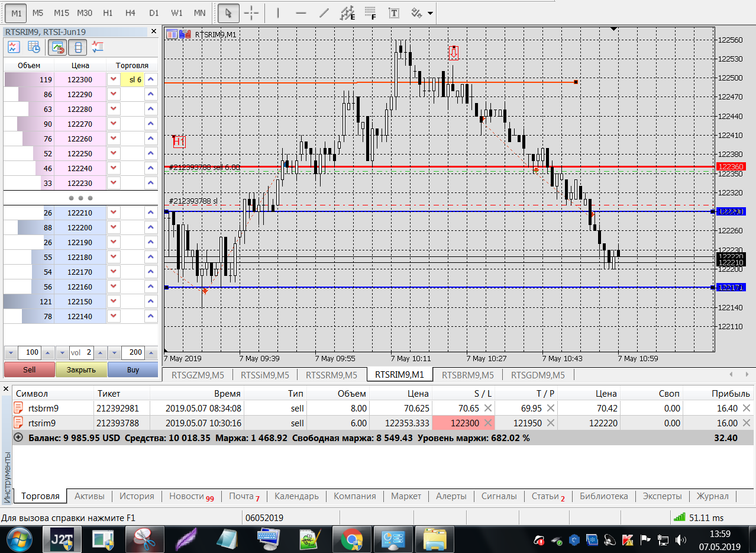Switch chart to MN timeframe
Image resolution: width=756 pixels, height=553 pixels.
tap(200, 12)
